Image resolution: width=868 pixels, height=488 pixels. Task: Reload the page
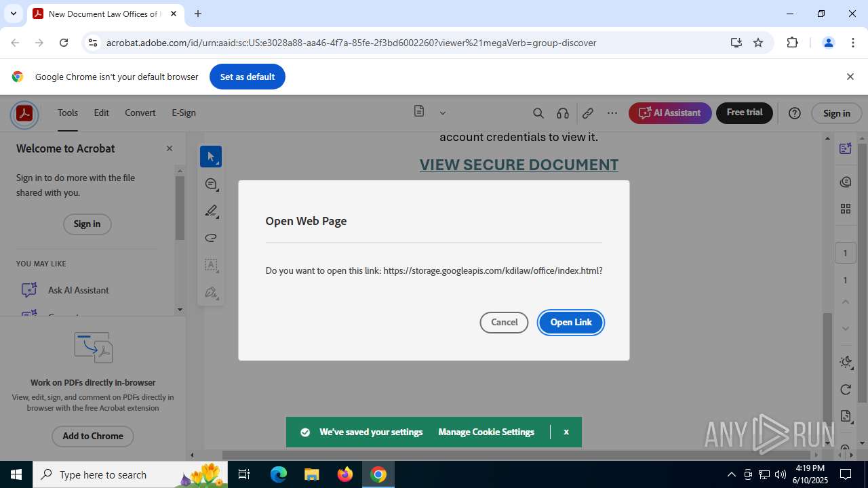pyautogui.click(x=64, y=43)
